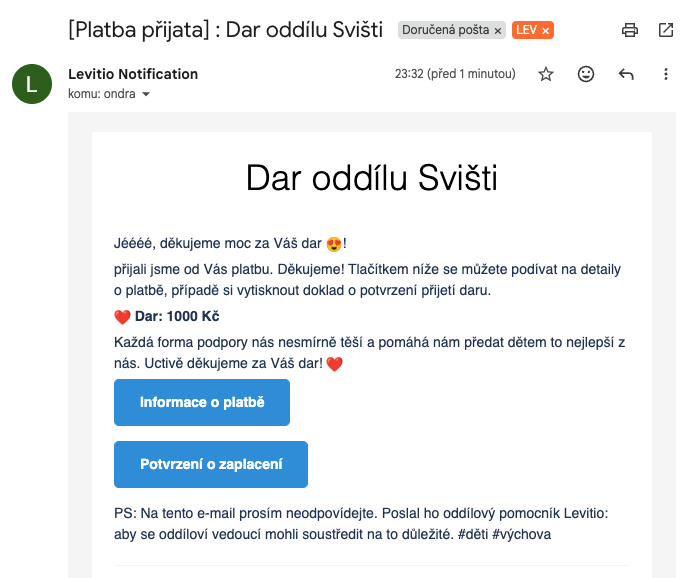Click the subject line [Platba přijata]
The image size is (689, 578).
pyautogui.click(x=226, y=30)
